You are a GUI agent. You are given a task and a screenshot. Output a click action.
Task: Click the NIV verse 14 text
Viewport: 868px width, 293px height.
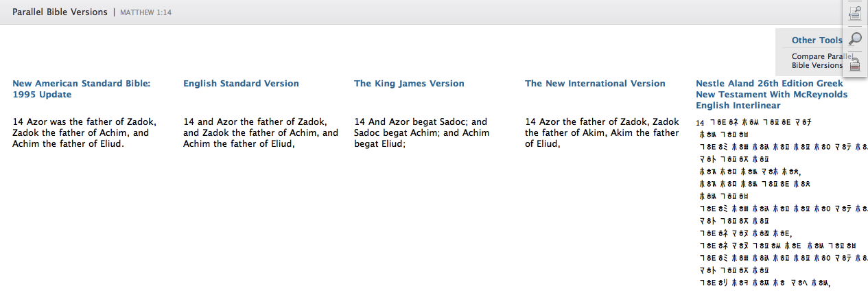pyautogui.click(x=602, y=132)
